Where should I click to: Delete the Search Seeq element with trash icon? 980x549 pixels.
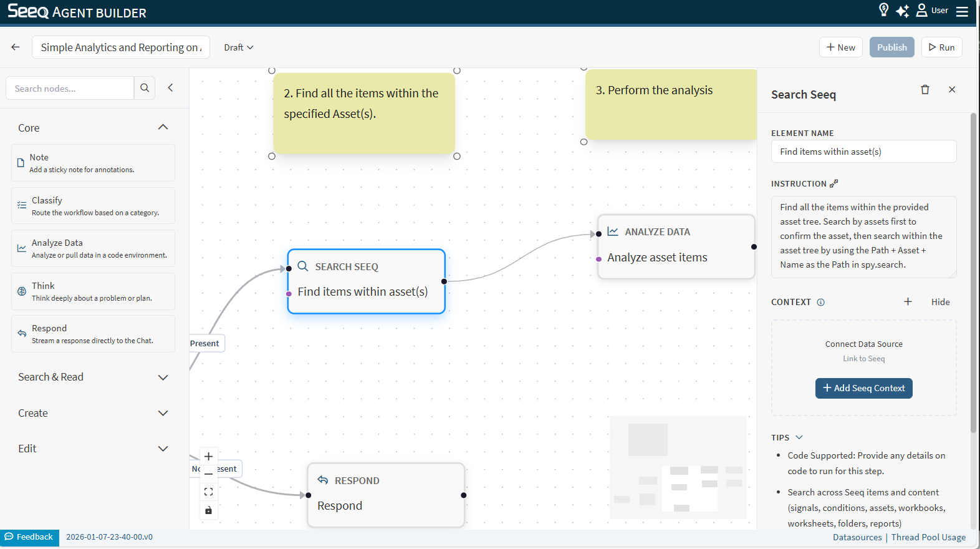925,90
